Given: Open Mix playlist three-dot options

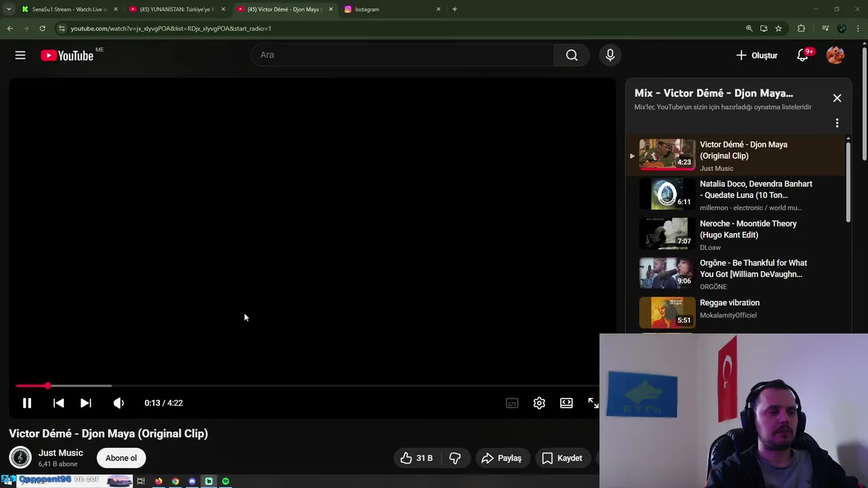Looking at the screenshot, I should pyautogui.click(x=837, y=123).
